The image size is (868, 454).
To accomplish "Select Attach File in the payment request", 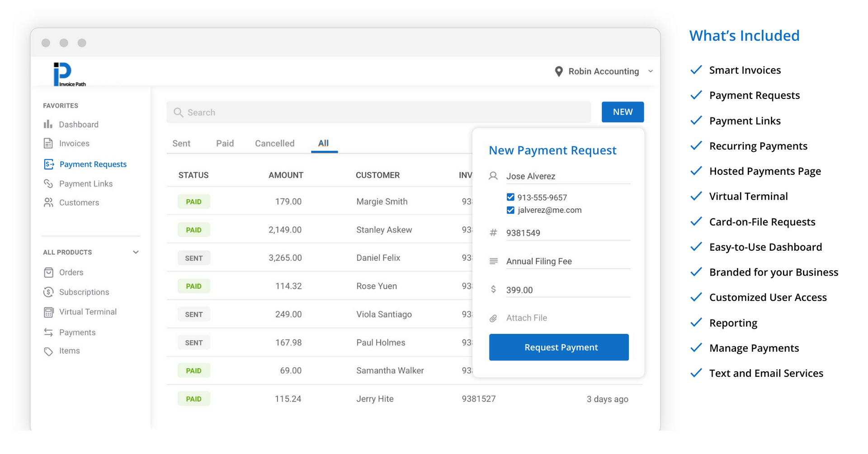I will click(526, 318).
